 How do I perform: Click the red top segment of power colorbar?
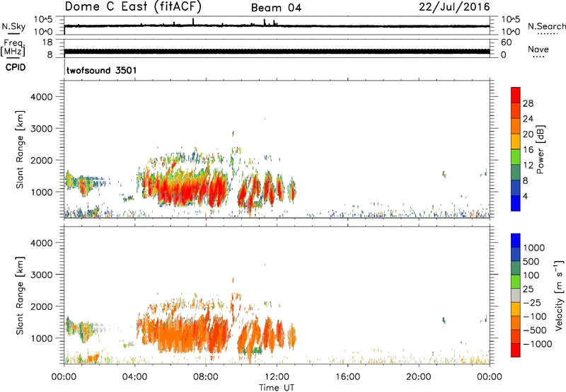[x=516, y=96]
